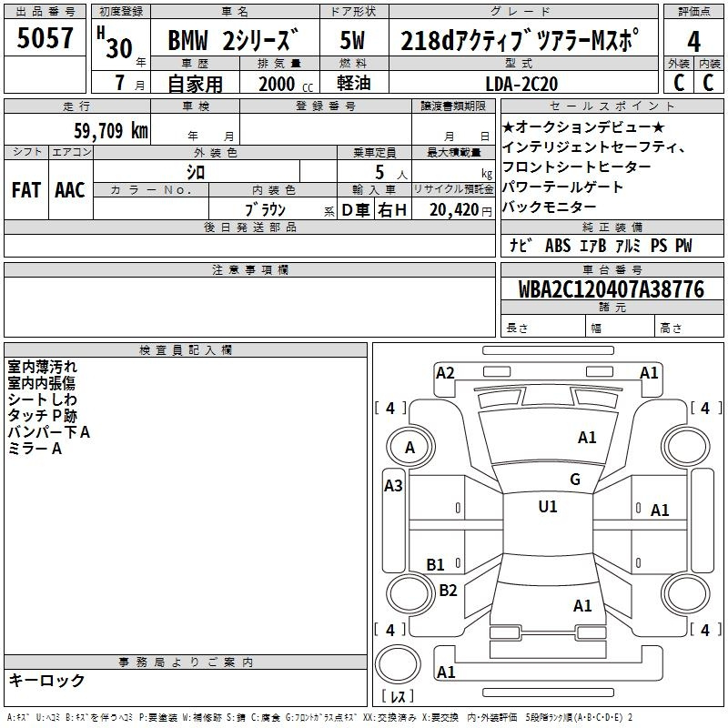The image size is (728, 728).
Task: Click the seating capacity 5 人
Action: (391, 173)
